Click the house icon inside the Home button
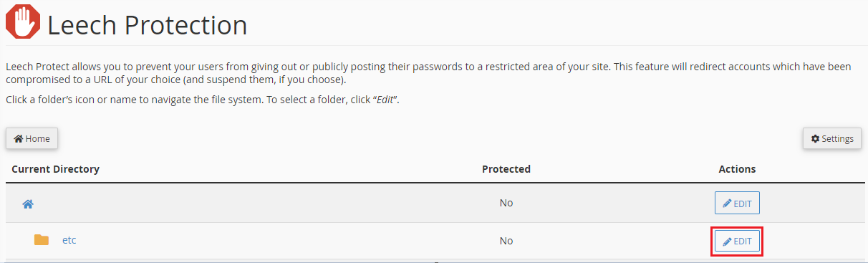868x263 pixels. pos(19,139)
